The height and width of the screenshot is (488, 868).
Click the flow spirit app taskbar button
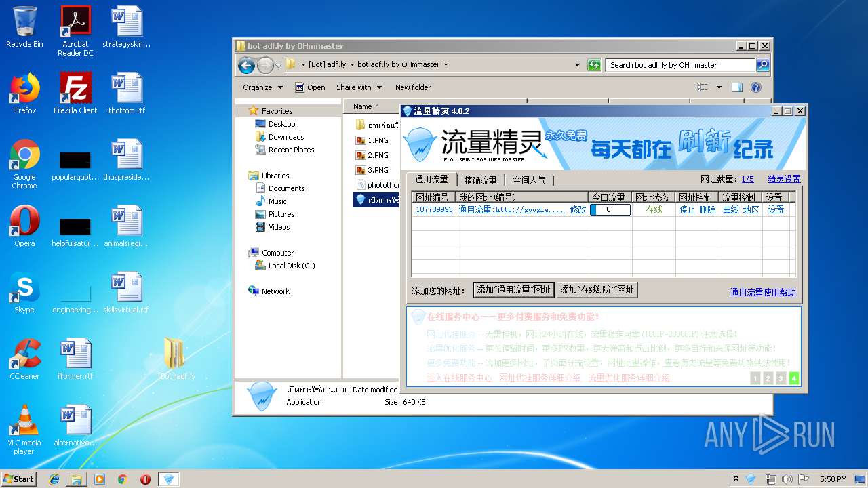tap(169, 479)
